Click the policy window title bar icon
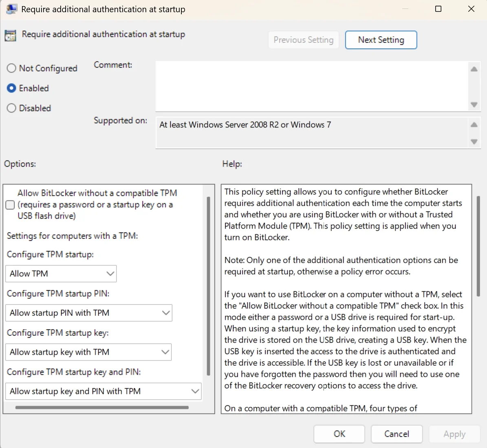Image resolution: width=487 pixels, height=448 pixels. [x=11, y=9]
